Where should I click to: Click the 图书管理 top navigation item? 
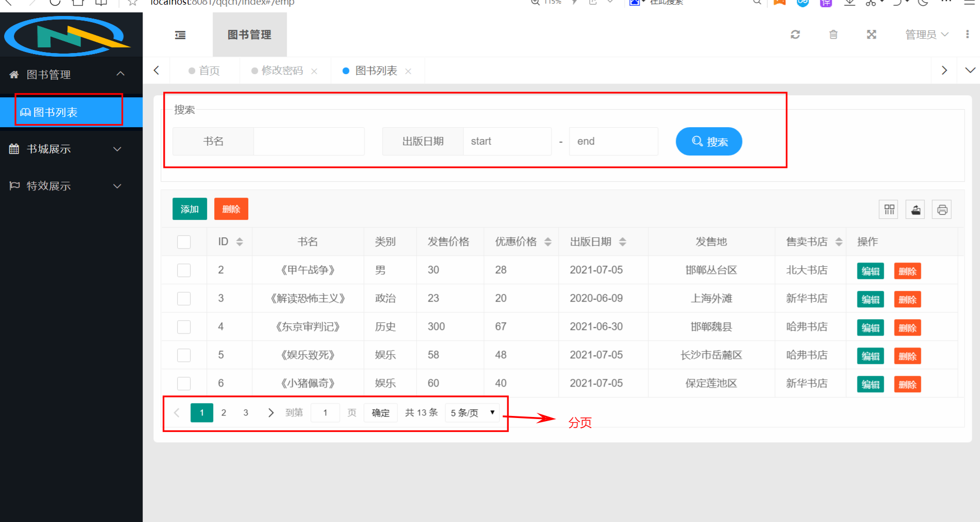click(x=250, y=34)
